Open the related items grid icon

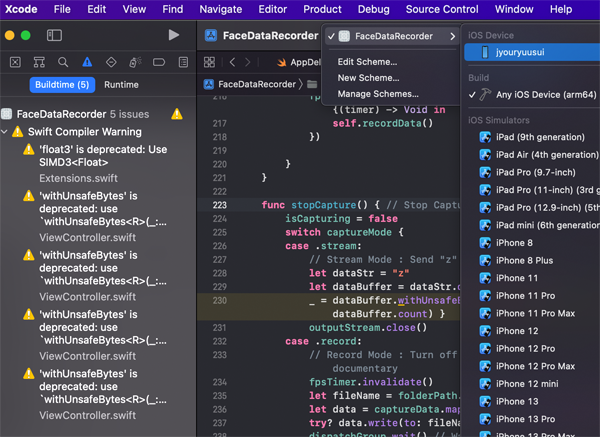point(209,62)
